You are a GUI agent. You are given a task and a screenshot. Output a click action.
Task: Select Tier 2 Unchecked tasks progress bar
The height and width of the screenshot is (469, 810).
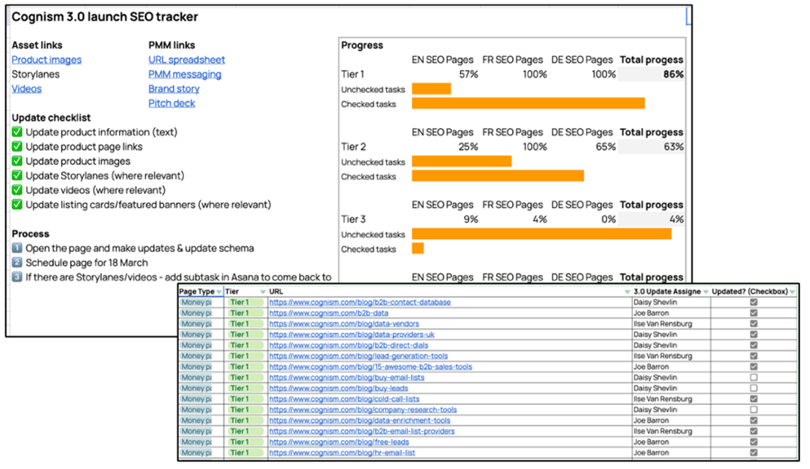(462, 162)
